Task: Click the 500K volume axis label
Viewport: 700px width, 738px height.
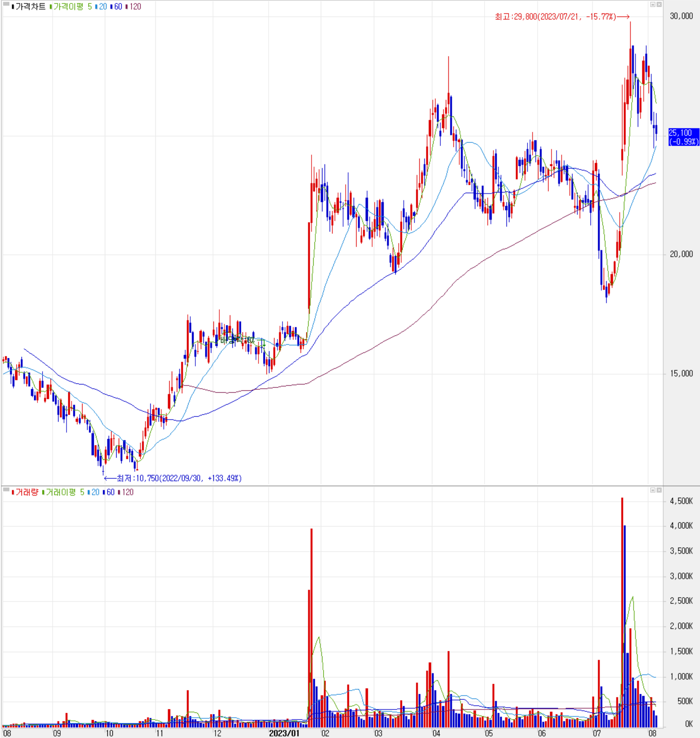Action: click(685, 701)
